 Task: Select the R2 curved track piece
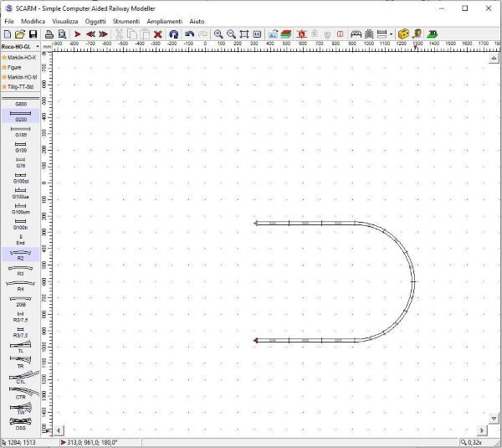coord(20,255)
